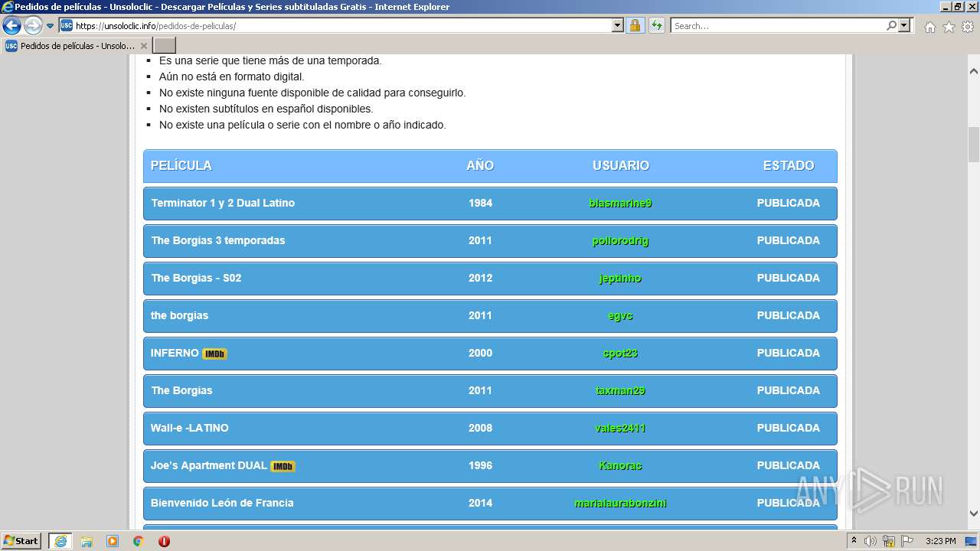Screen dimensions: 980x551
Task: Expand the address bar autocomplete dropdown
Action: point(618,25)
